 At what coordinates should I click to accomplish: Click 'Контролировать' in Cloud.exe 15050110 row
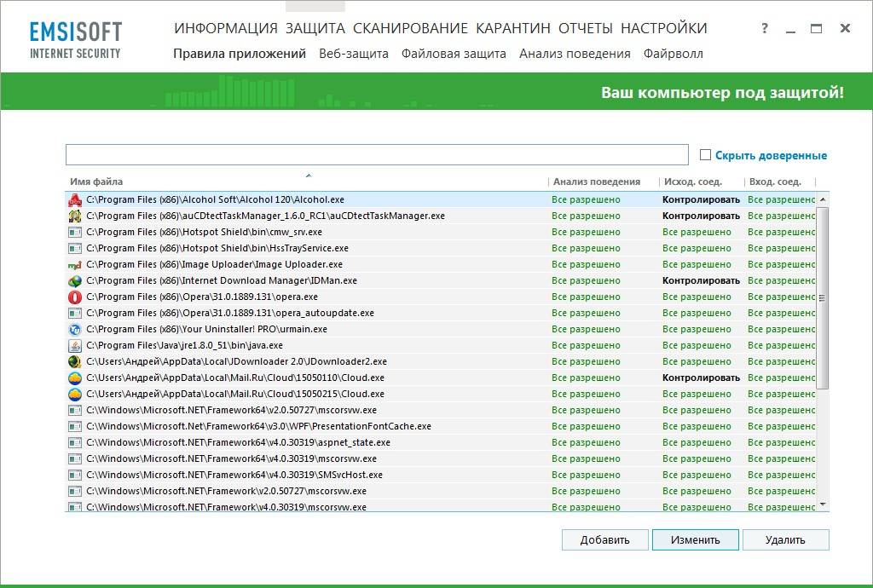[x=701, y=378]
